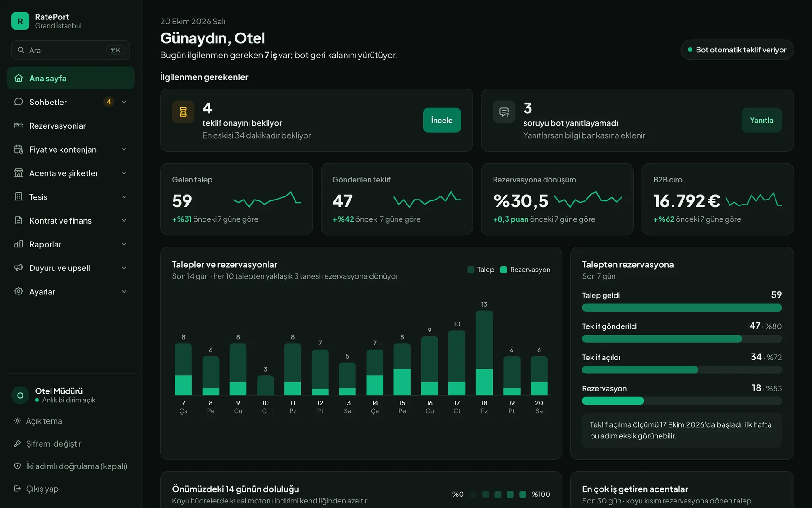Screen dimensions: 812x508
Task: Click the Teklif gönderildi progress bar
Action: (682, 339)
